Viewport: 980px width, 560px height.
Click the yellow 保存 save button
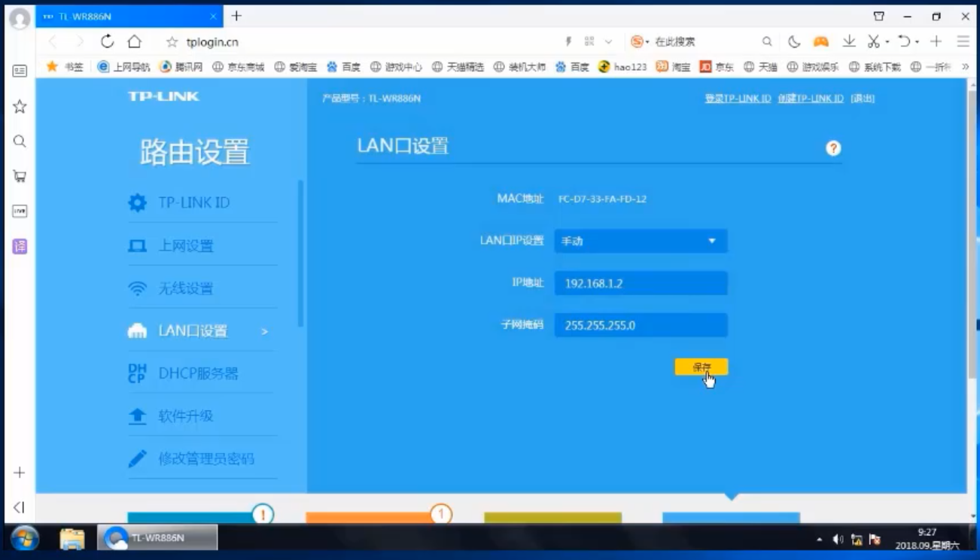click(701, 367)
